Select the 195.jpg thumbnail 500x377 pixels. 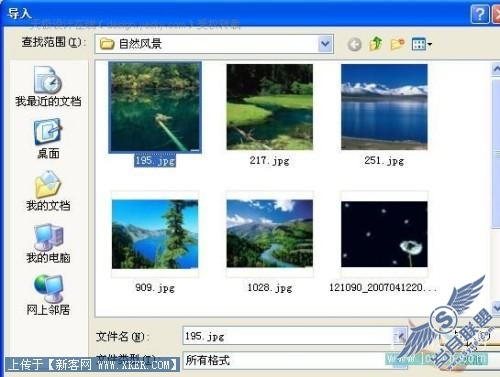click(155, 107)
